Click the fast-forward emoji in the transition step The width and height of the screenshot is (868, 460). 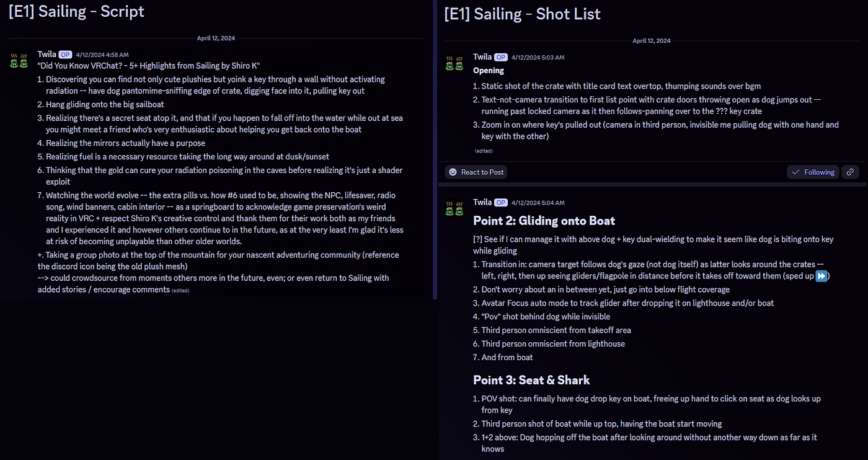(x=821, y=276)
